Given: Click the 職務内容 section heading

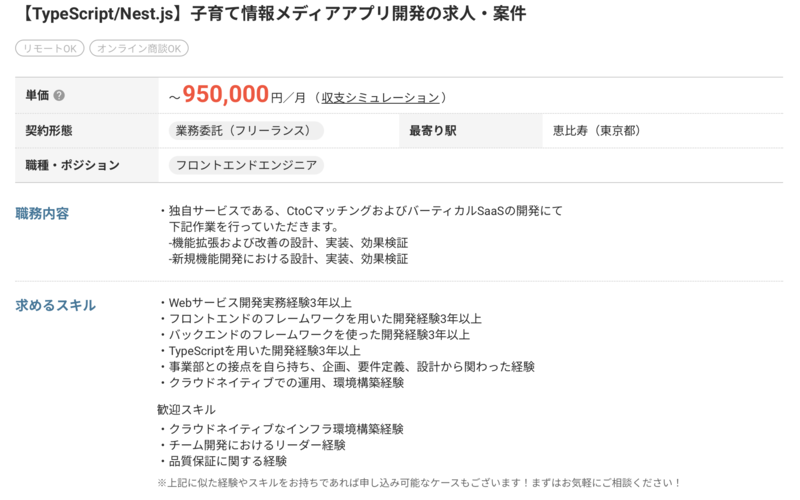Looking at the screenshot, I should 43,212.
